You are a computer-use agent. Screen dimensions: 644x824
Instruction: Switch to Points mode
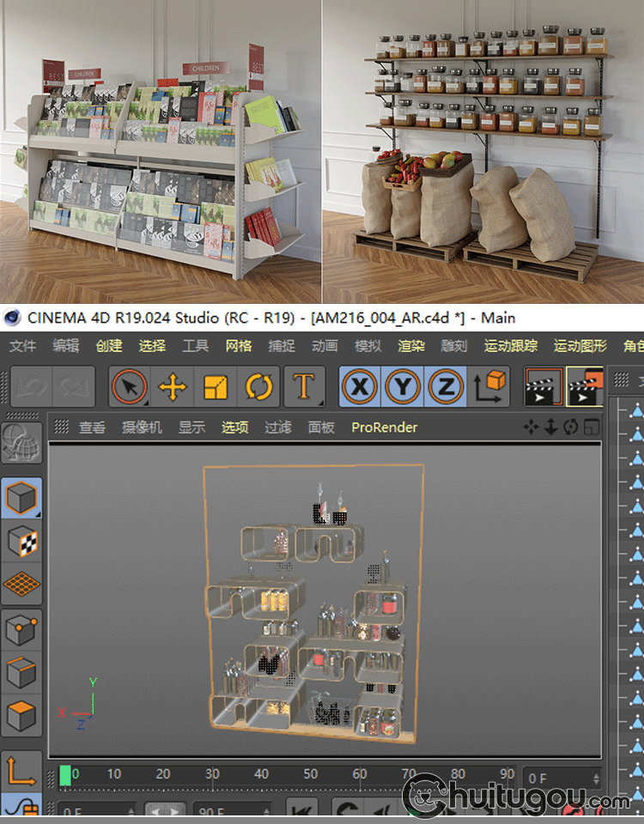[x=21, y=631]
